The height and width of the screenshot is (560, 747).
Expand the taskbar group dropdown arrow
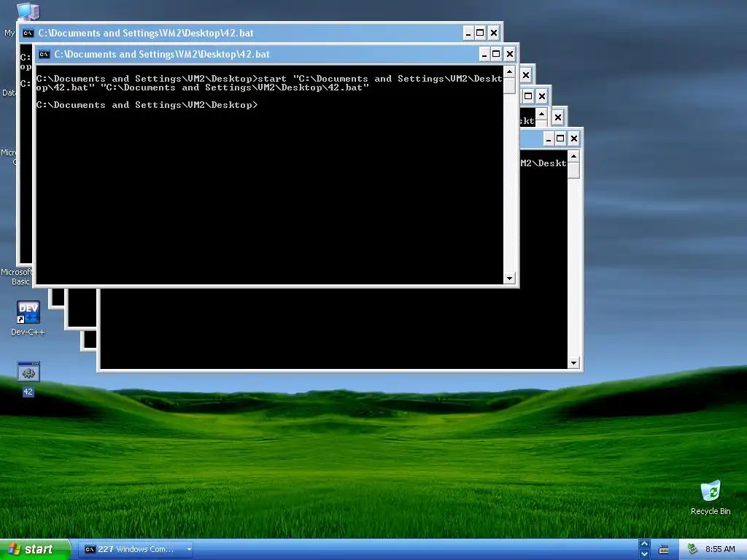189,550
